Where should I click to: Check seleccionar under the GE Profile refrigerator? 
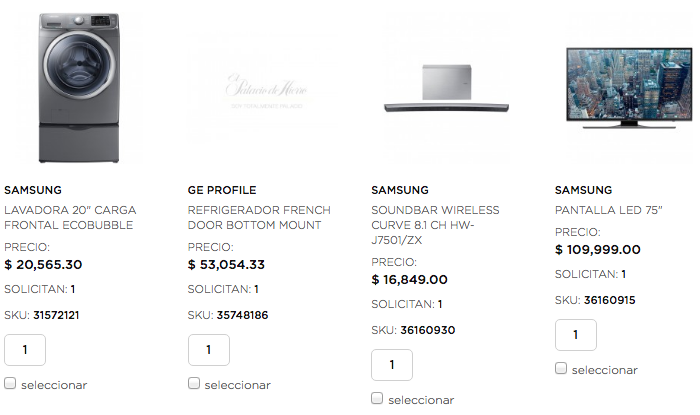(194, 384)
